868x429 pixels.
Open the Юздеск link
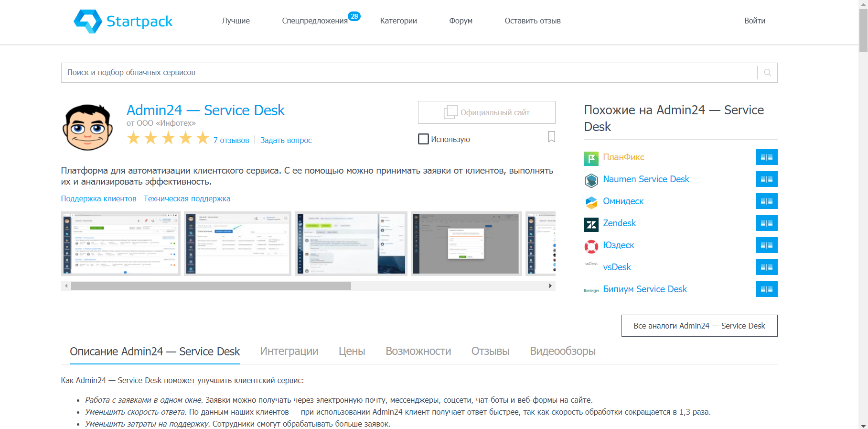coord(619,245)
